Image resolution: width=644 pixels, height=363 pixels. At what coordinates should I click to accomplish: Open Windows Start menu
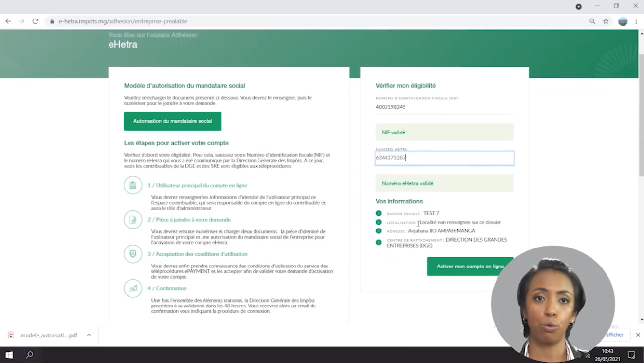pos(9,355)
